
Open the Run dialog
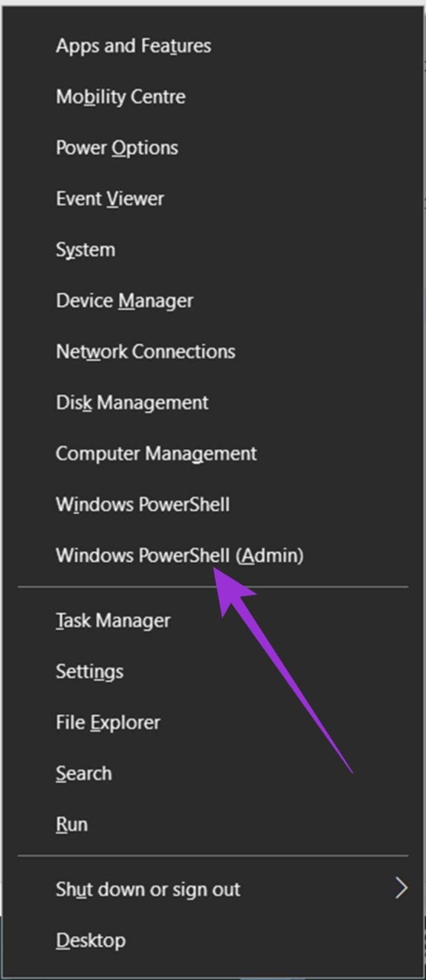tap(71, 824)
